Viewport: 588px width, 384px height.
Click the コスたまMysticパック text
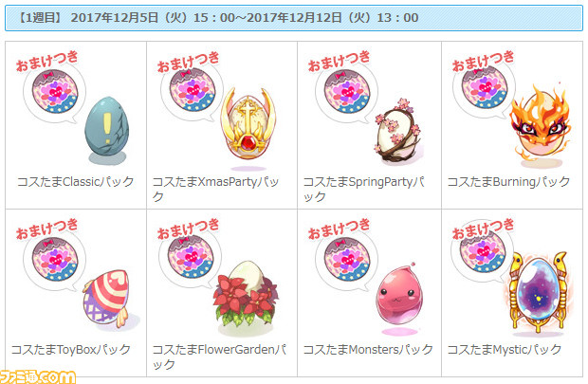(505, 350)
